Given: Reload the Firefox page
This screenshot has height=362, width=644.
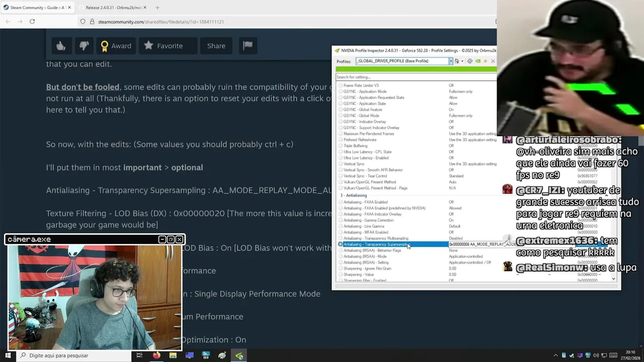Looking at the screenshot, I should [x=32, y=22].
